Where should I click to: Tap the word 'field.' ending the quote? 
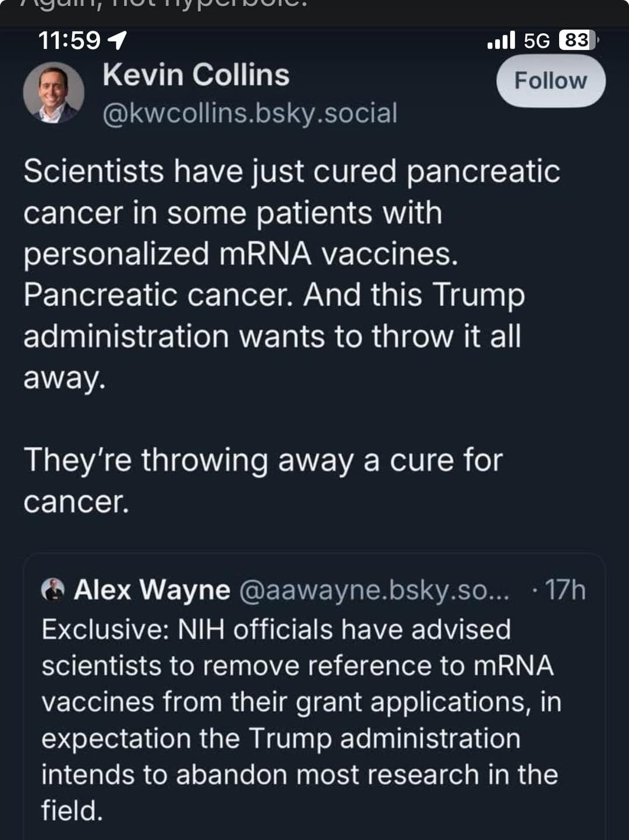pyautogui.click(x=72, y=810)
